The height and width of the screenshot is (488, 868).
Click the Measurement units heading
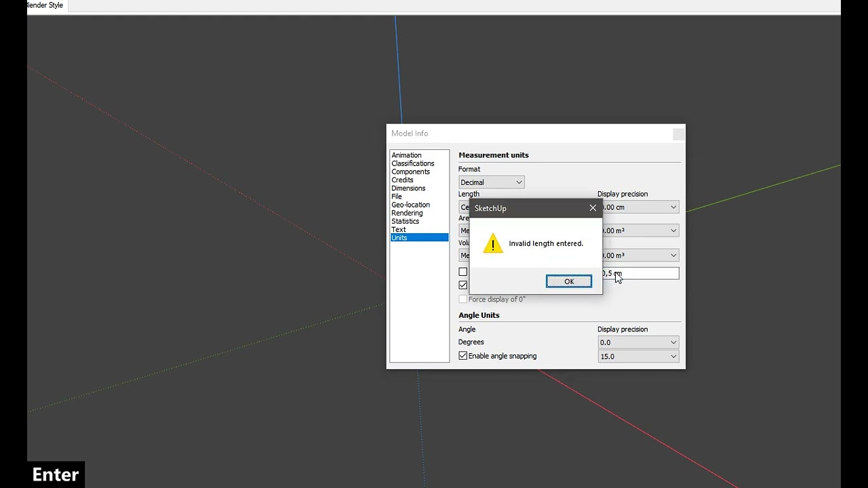pyautogui.click(x=494, y=155)
